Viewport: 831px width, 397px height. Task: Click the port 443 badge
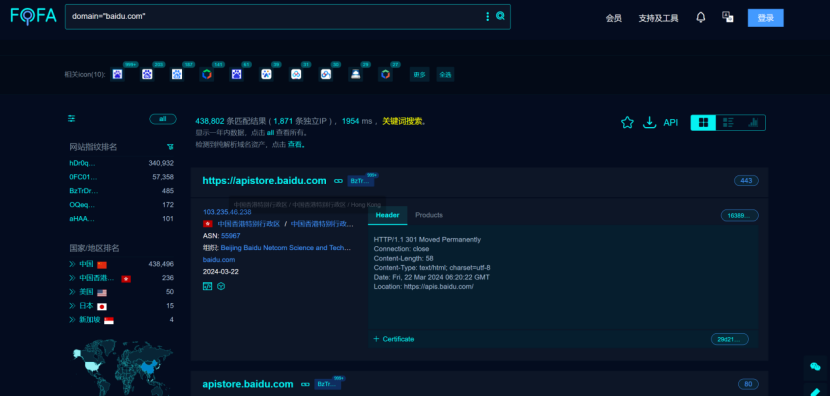[746, 181]
